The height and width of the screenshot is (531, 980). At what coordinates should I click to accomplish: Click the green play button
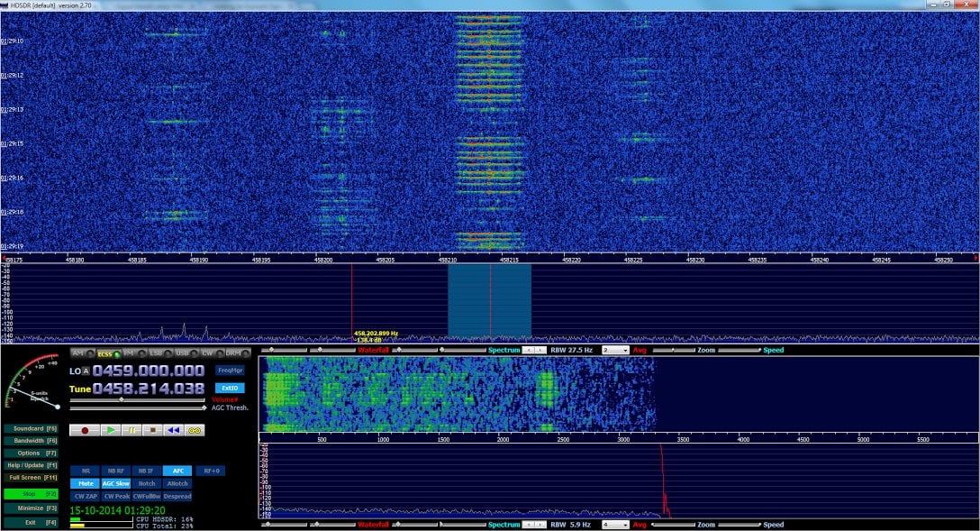pos(112,430)
